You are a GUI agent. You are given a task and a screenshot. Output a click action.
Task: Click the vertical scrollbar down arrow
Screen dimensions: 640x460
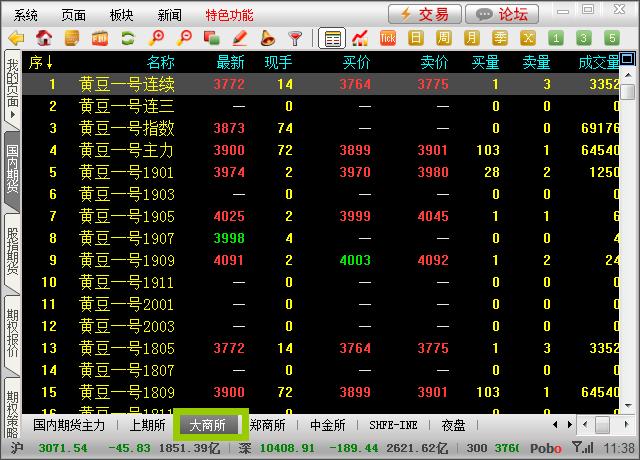(x=628, y=406)
